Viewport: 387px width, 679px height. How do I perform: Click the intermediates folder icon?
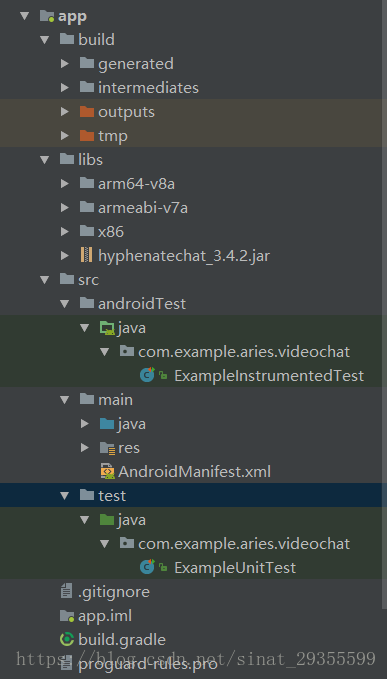87,87
